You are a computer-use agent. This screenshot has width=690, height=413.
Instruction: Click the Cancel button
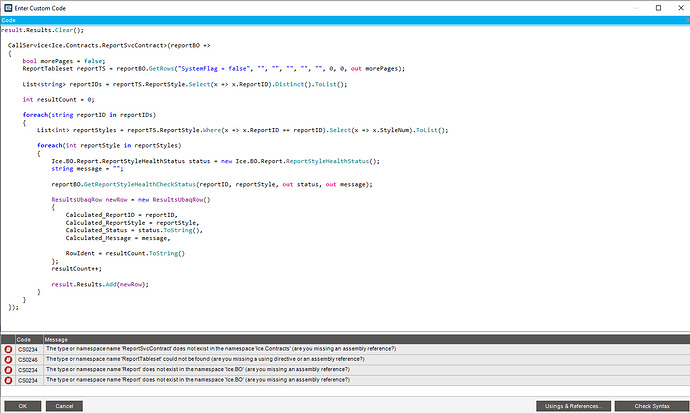pos(64,406)
